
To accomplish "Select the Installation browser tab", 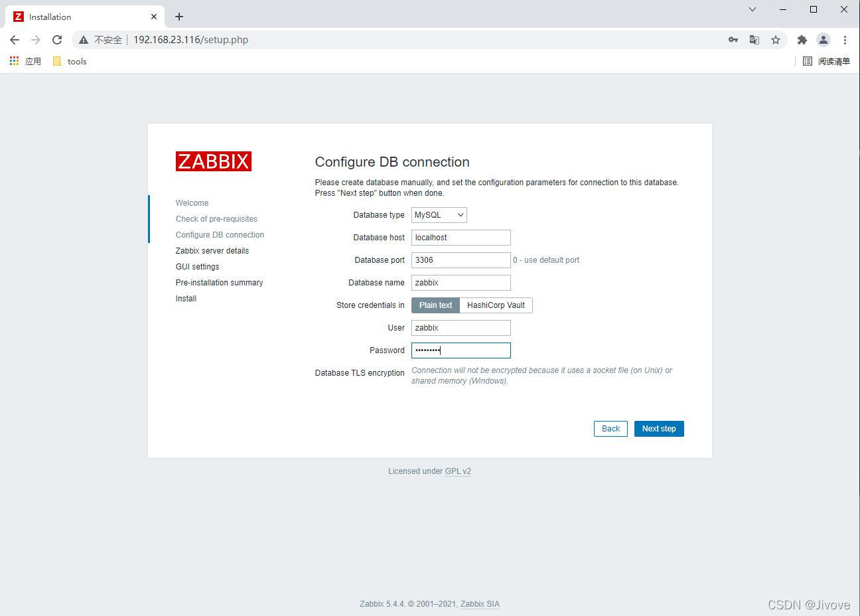I will coord(85,17).
